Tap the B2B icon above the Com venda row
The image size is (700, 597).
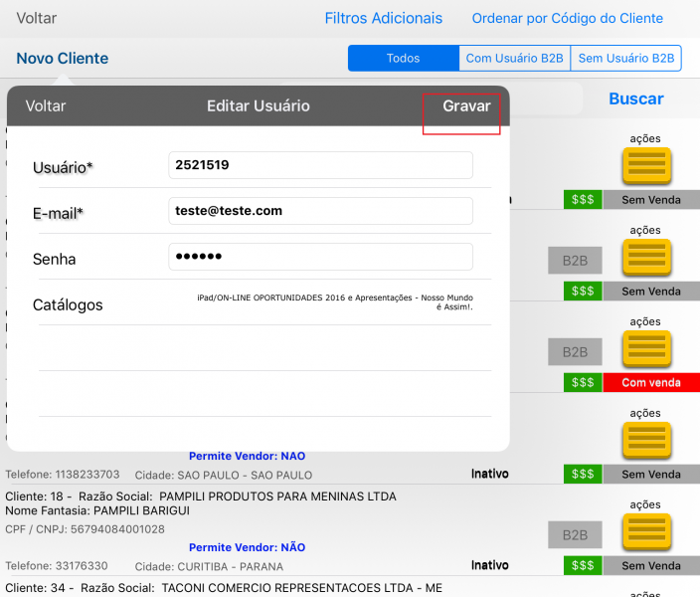(x=575, y=352)
